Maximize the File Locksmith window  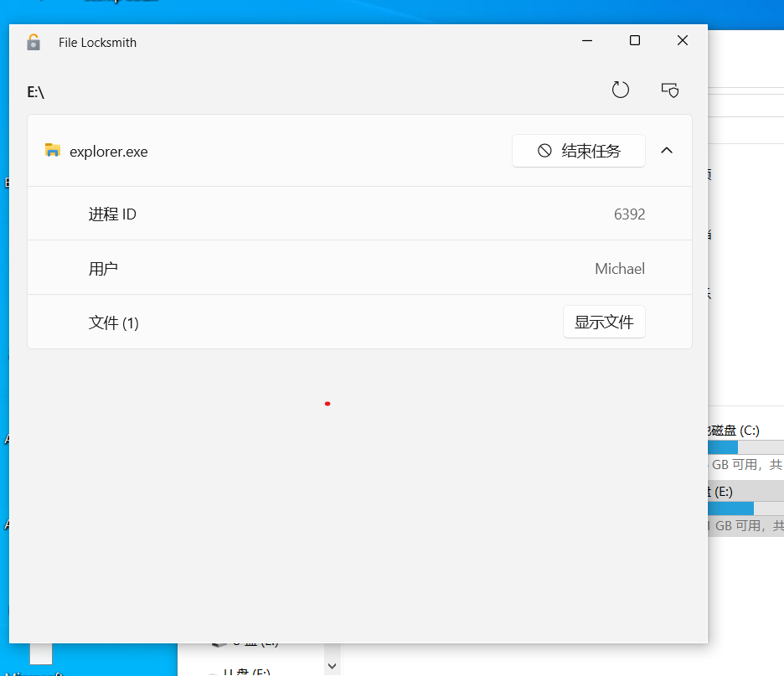635,40
